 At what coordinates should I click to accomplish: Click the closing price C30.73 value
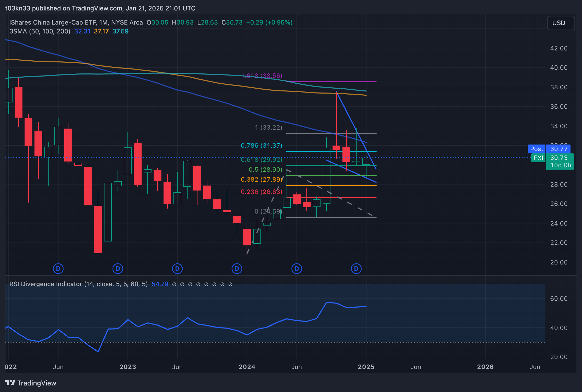(232, 22)
